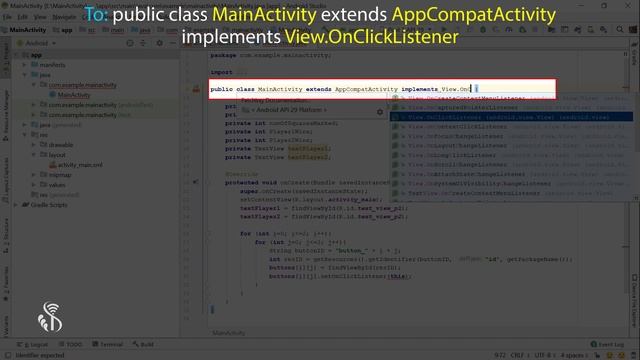Click MainActivity breadcrumb below the editor
Screen dimensions: 640x360
pyautogui.click(x=229, y=333)
